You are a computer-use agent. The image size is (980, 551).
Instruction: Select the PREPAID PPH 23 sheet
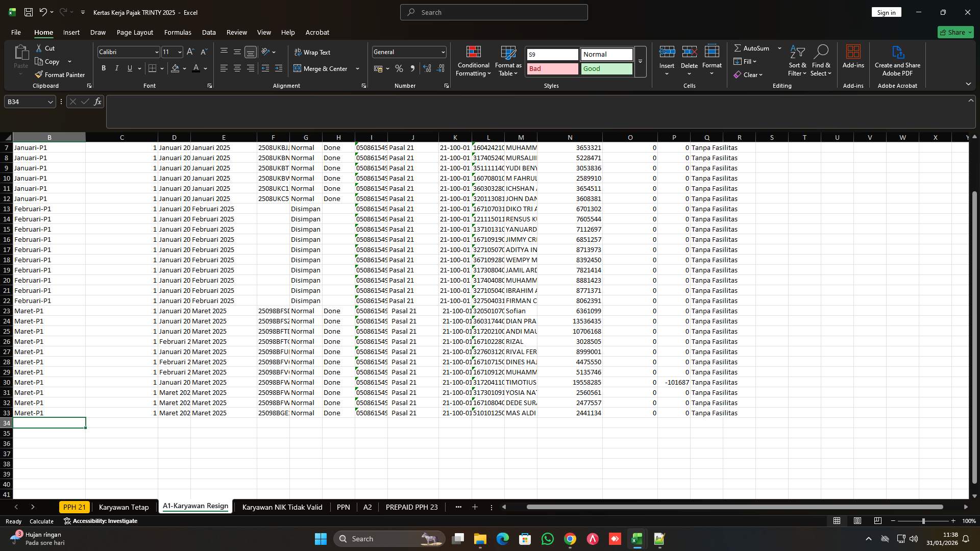[x=411, y=507]
